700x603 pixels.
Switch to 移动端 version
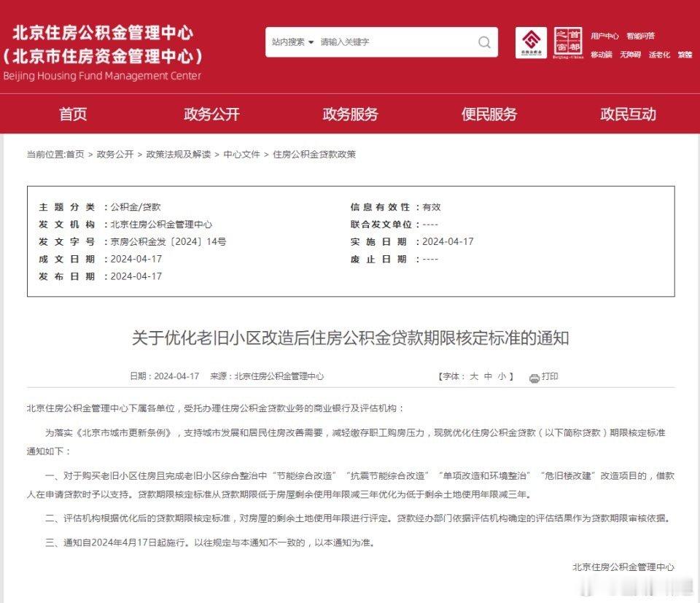pos(602,55)
